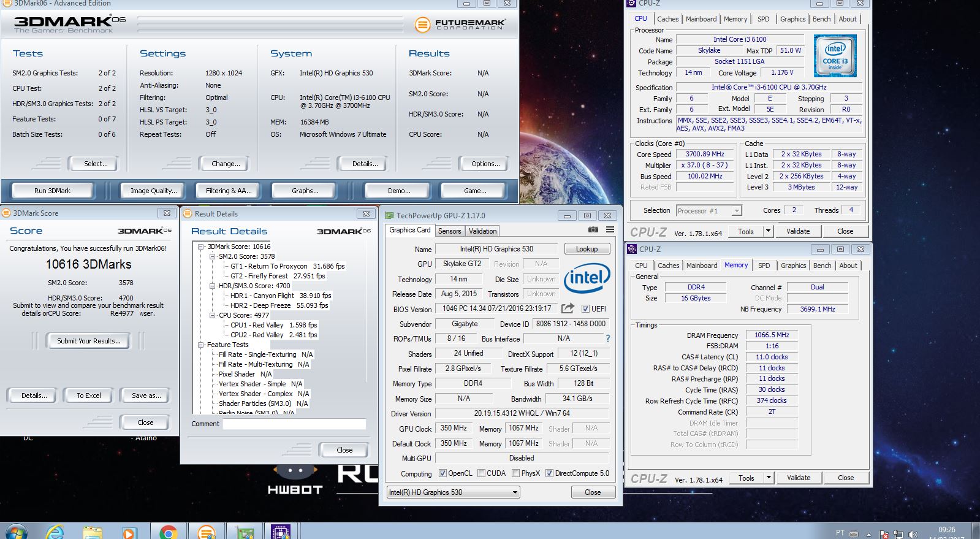980x539 pixels.
Task: Click the Action Center flag tray icon
Action: click(884, 535)
